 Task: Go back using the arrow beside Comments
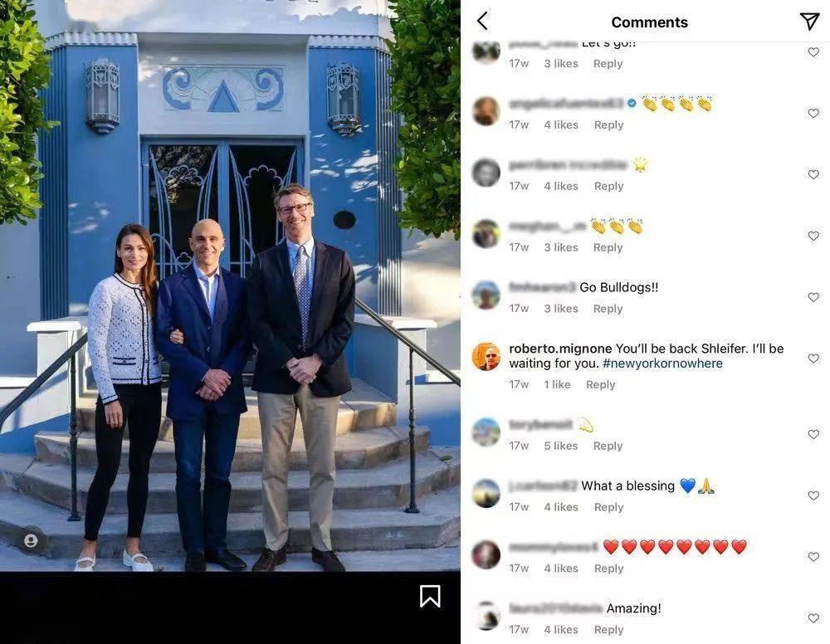pos(482,22)
